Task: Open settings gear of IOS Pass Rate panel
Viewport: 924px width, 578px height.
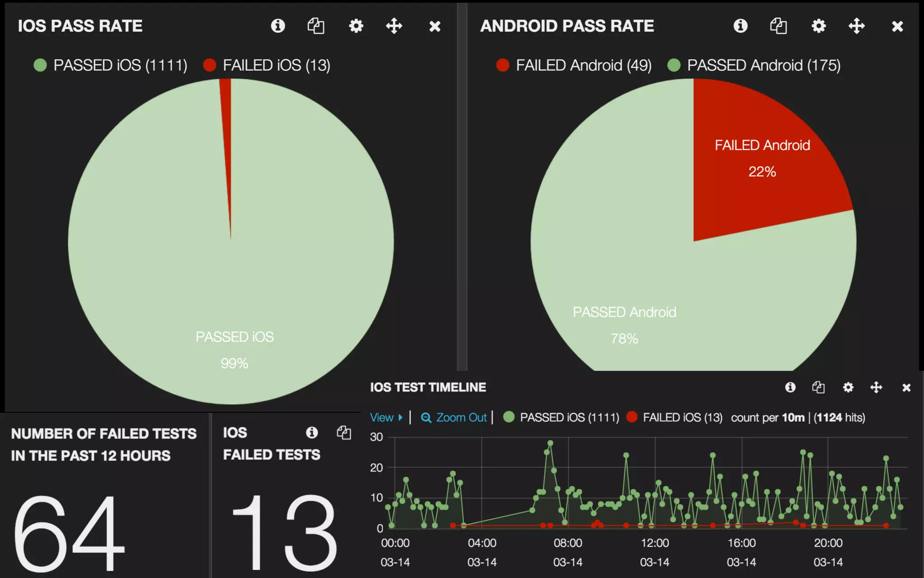Action: coord(356,26)
